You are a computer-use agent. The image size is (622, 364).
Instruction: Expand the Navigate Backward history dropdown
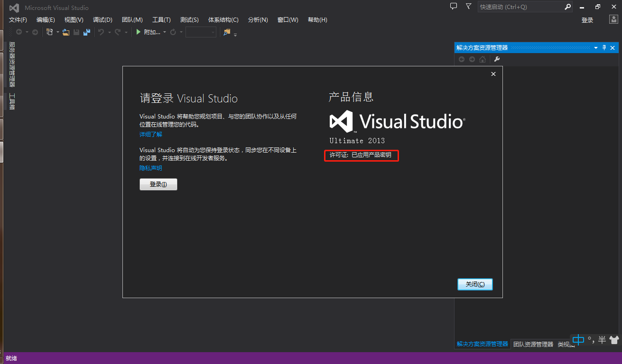[27, 32]
